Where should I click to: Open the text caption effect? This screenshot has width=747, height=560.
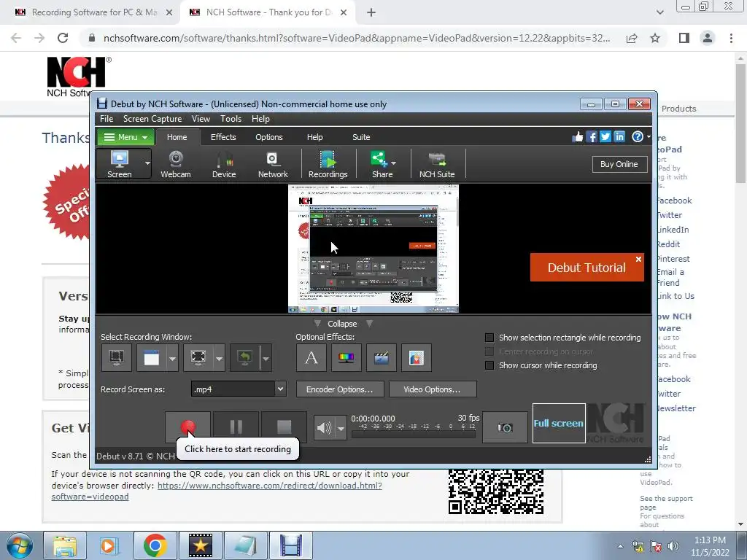point(311,357)
